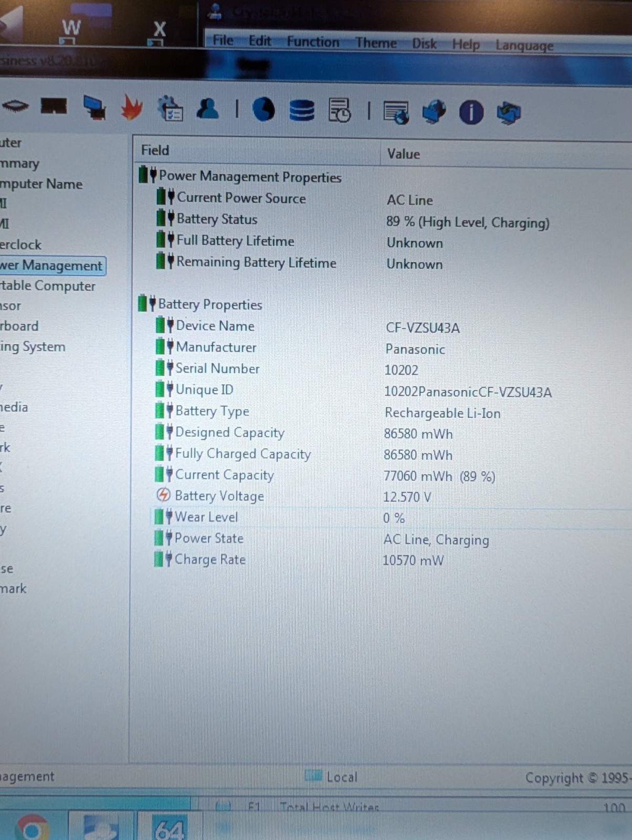Open the File menu in CrystalDiskInfo
Image resolution: width=632 pixels, height=840 pixels.
coord(223,40)
